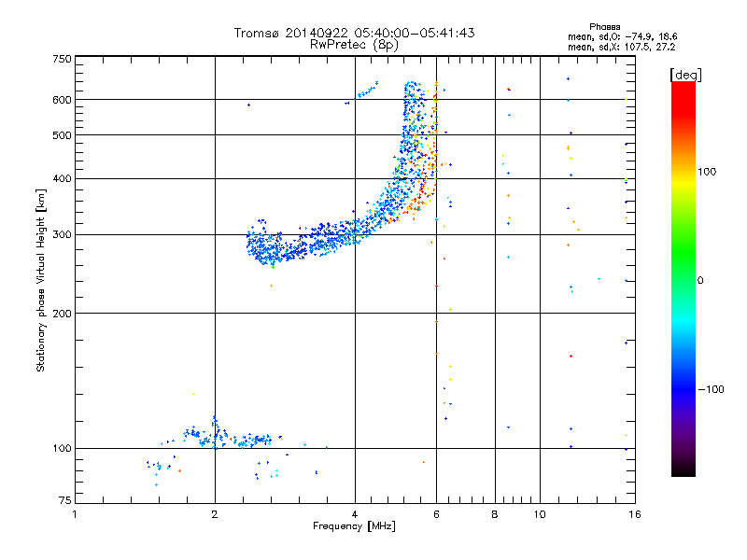This screenshot has height=560, width=747.
Task: Click the colorbar tick label "0"
Action: click(x=699, y=281)
